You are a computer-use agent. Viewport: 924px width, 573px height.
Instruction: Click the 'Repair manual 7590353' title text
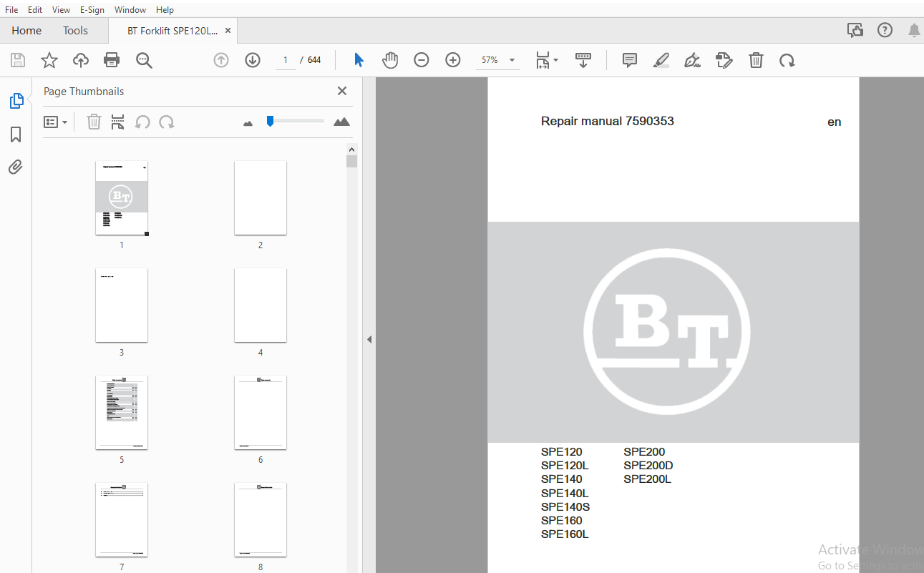(x=608, y=122)
